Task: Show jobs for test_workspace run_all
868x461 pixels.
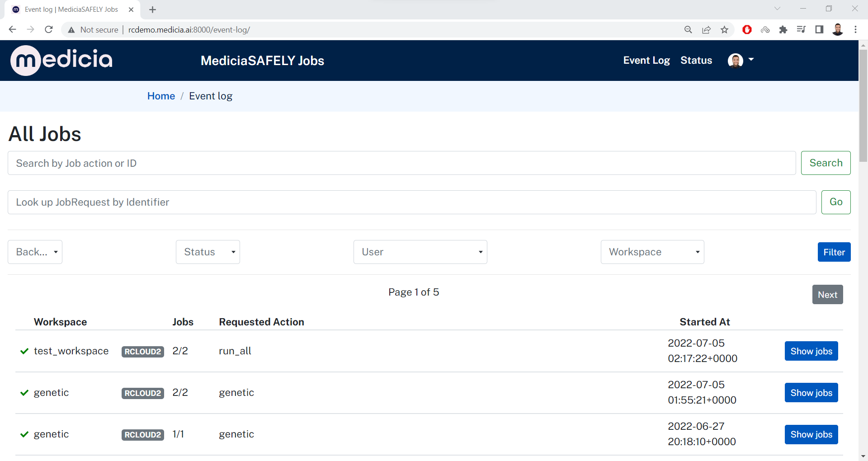Action: (x=811, y=351)
